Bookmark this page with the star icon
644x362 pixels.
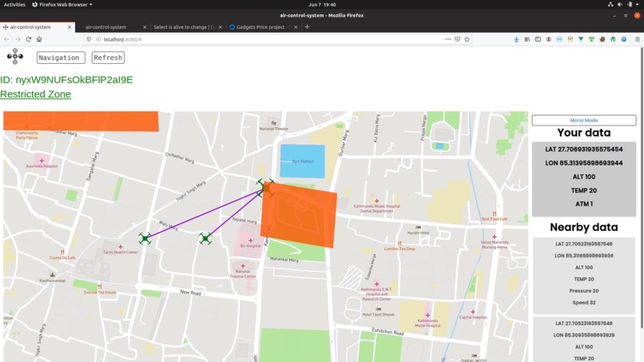click(467, 39)
